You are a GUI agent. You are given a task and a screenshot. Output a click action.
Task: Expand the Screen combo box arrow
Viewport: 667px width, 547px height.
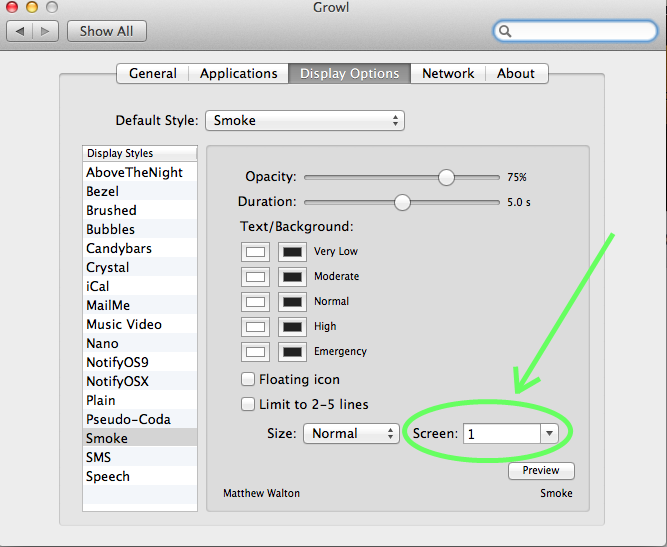tap(549, 433)
